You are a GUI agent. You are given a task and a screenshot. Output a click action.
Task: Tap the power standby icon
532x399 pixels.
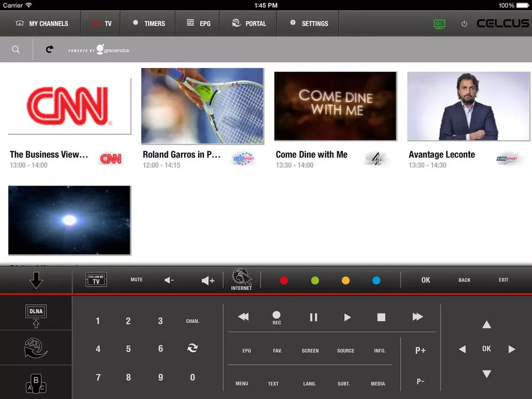pos(464,24)
